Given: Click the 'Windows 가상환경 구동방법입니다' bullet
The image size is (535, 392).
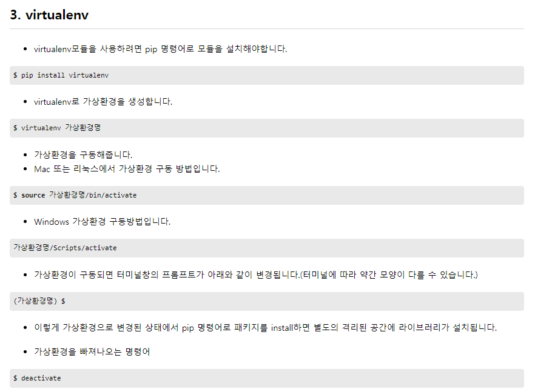Looking at the screenshot, I should (x=102, y=222).
